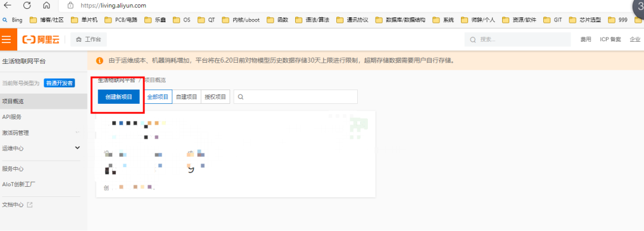Click the Bing bookmark
The image size is (644, 231).
click(x=13, y=20)
